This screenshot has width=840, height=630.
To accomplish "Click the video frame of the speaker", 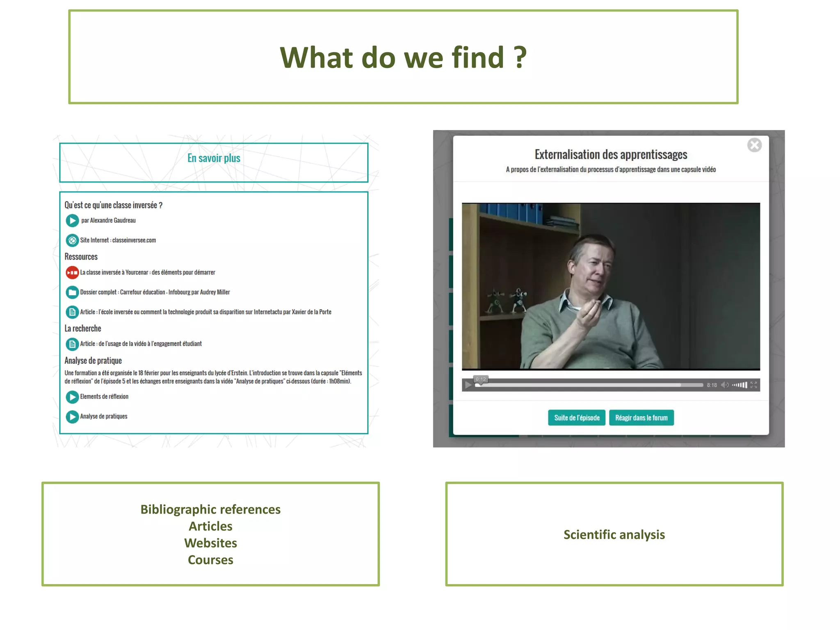I will pos(611,286).
